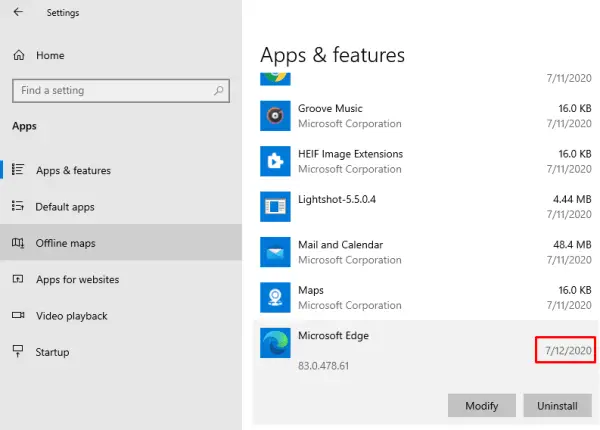This screenshot has width=600, height=430.
Task: Click the Microsoft Edge app icon
Action: tap(275, 343)
